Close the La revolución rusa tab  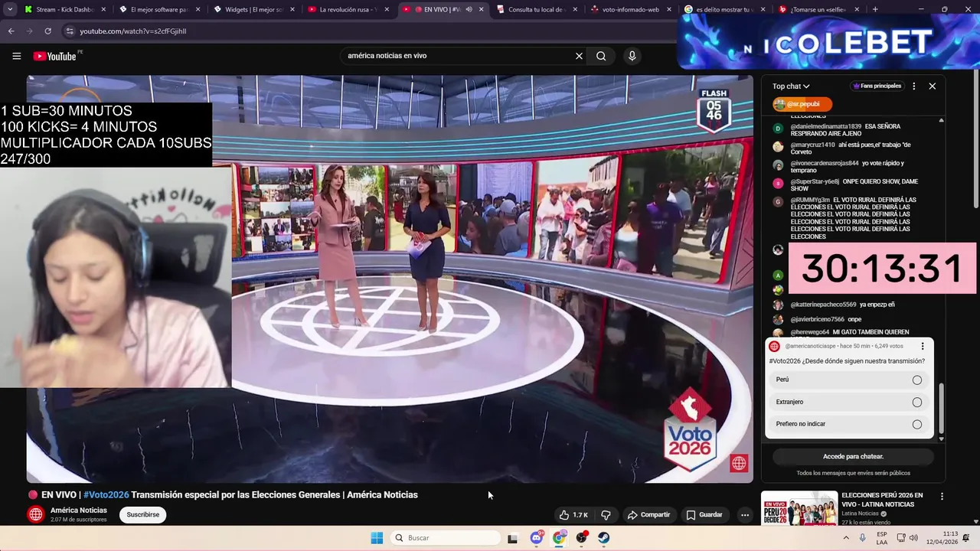(x=387, y=9)
